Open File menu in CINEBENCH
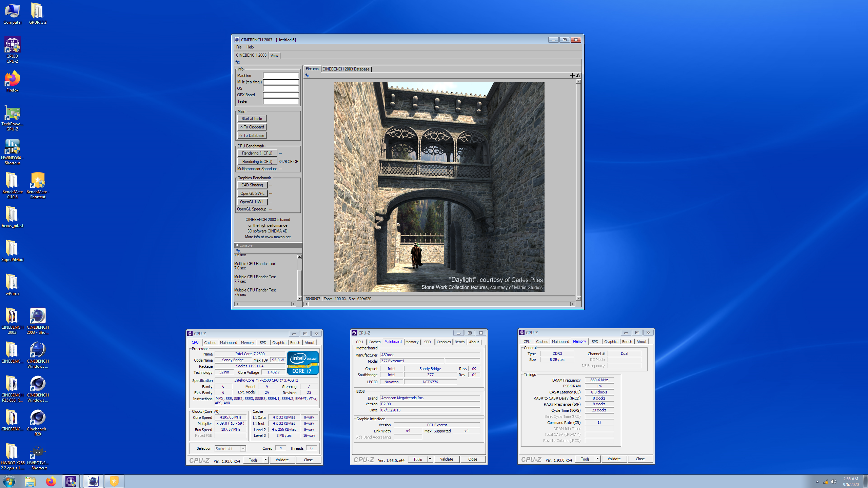The width and height of the screenshot is (868, 488). 239,47
